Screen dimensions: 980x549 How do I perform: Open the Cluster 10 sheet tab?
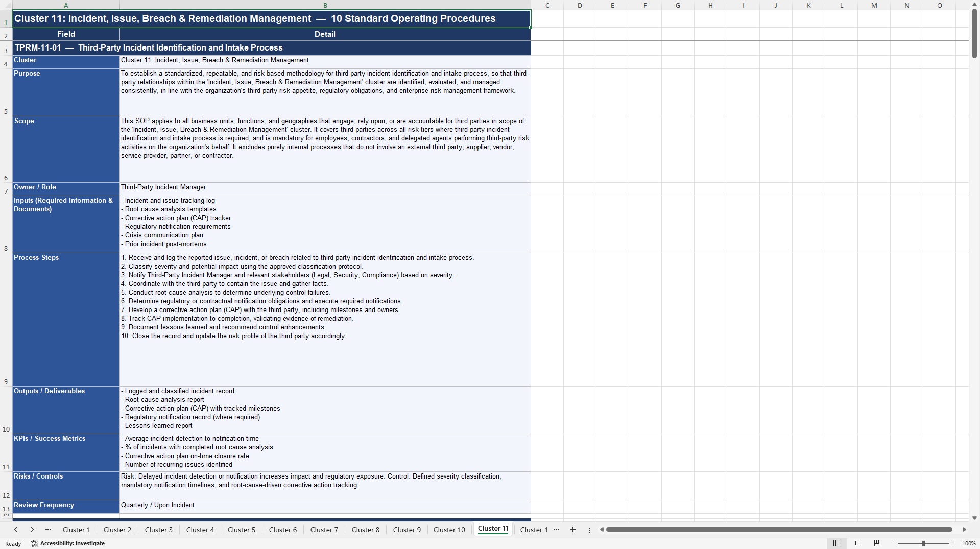449,530
